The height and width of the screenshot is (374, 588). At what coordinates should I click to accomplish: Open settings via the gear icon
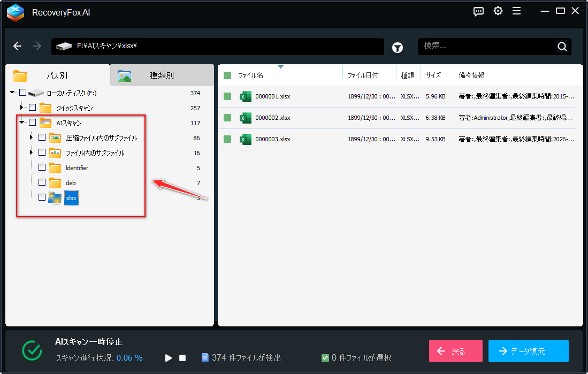coord(498,11)
